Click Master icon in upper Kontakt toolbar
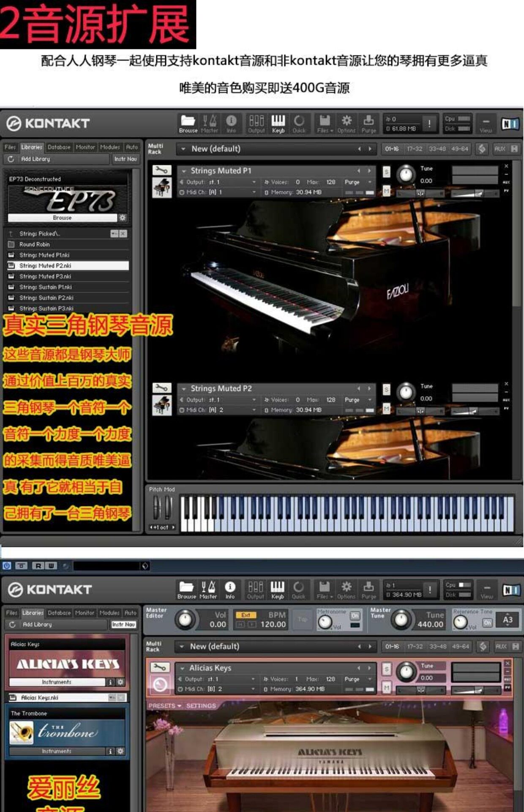 click(210, 124)
